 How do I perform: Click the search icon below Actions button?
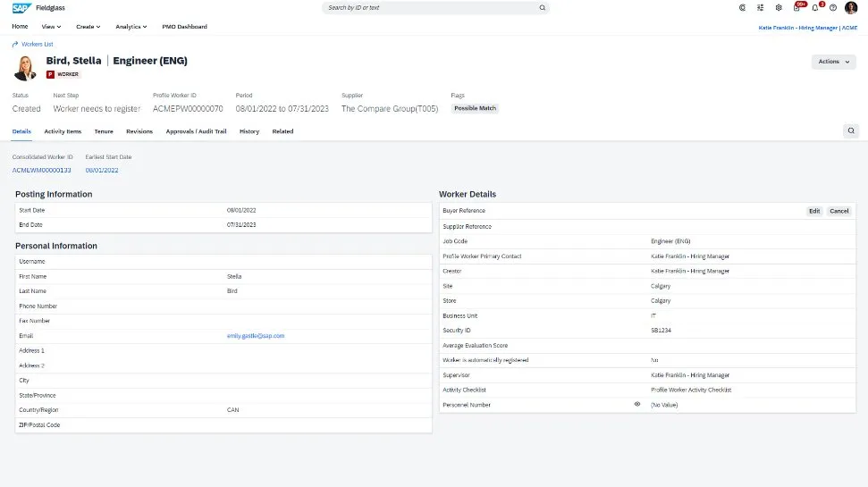851,130
